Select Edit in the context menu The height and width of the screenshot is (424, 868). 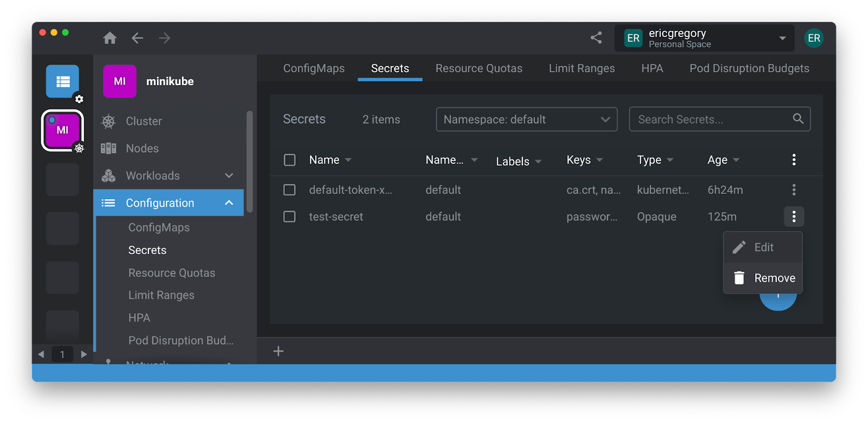(x=763, y=248)
